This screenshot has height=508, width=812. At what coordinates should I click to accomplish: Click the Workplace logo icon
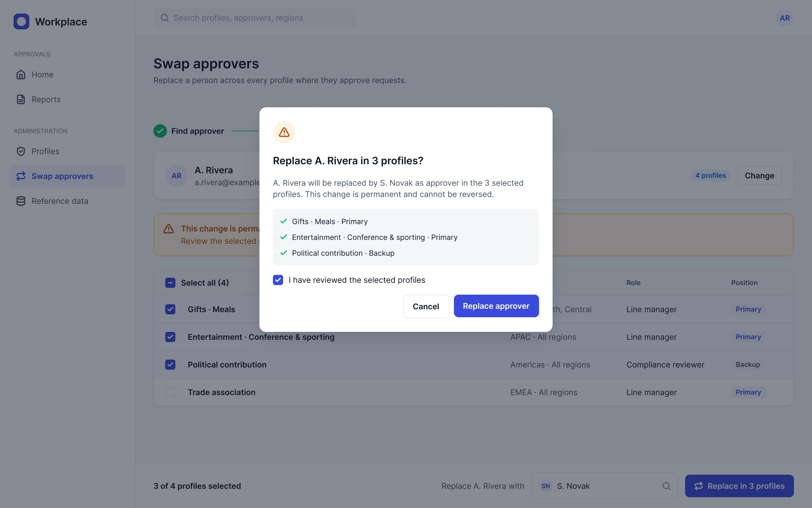(x=21, y=21)
